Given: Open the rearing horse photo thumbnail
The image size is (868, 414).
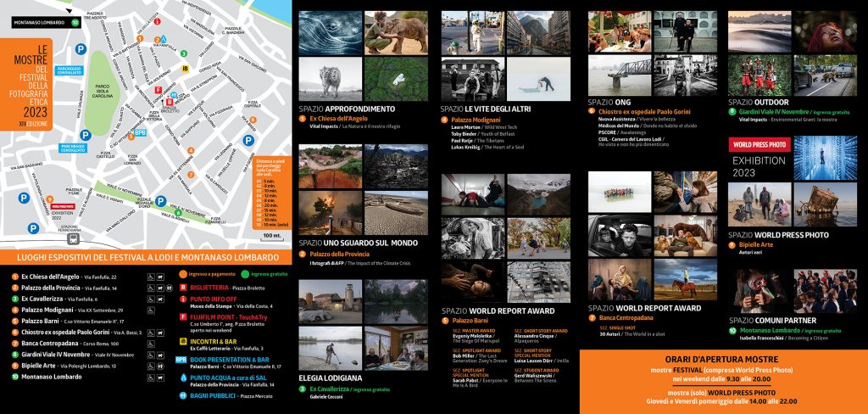Looking at the screenshot, I should (685, 279).
